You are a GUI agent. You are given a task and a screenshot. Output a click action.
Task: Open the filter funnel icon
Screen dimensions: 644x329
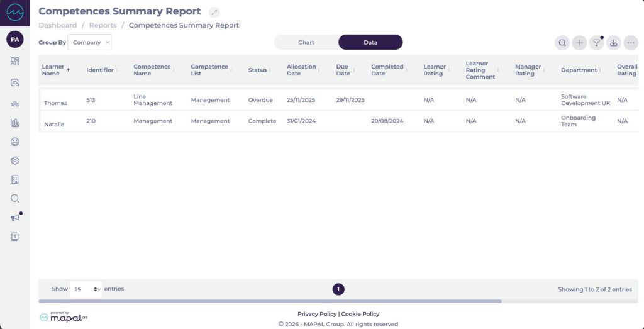coord(596,43)
